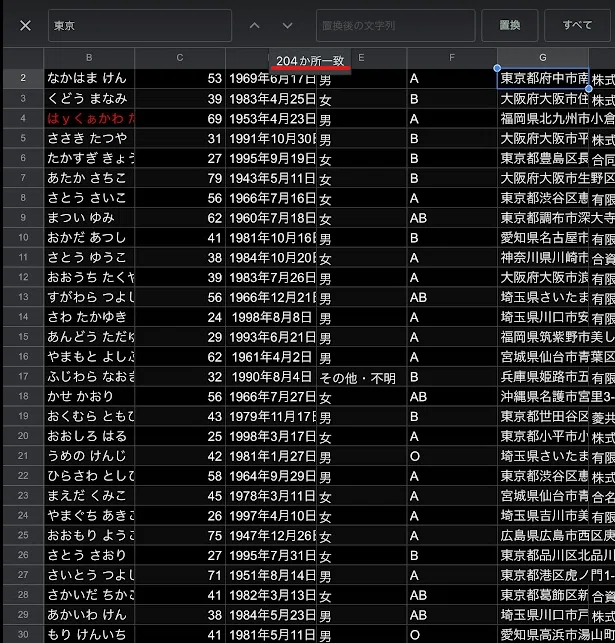
Task: Click the 置換後の文字列 replacement input field
Action: [396, 26]
